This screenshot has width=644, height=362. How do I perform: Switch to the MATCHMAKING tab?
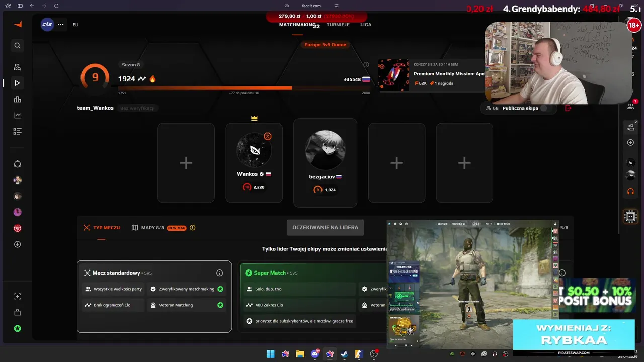pos(297,25)
